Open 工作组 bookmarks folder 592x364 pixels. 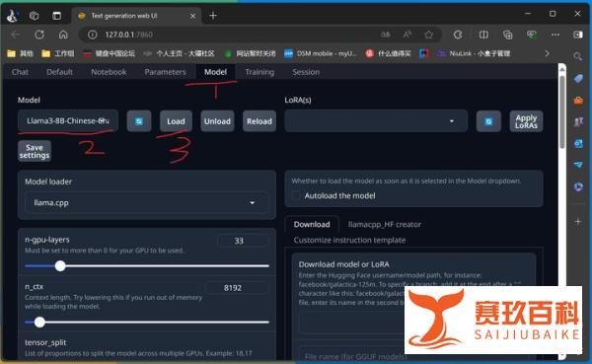point(58,53)
